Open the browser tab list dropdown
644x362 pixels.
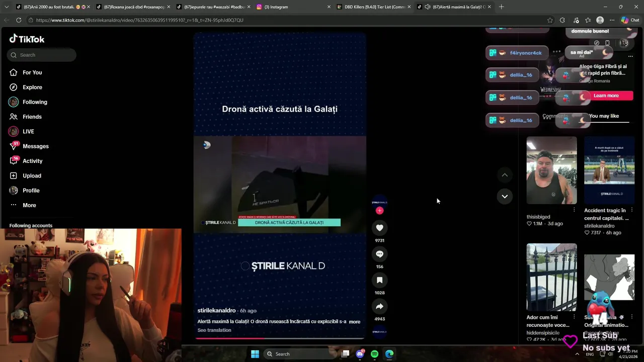(6, 7)
